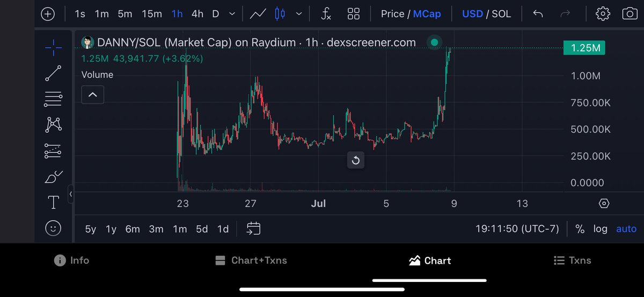
Task: Select the trend line drawing tool
Action: pos(53,73)
